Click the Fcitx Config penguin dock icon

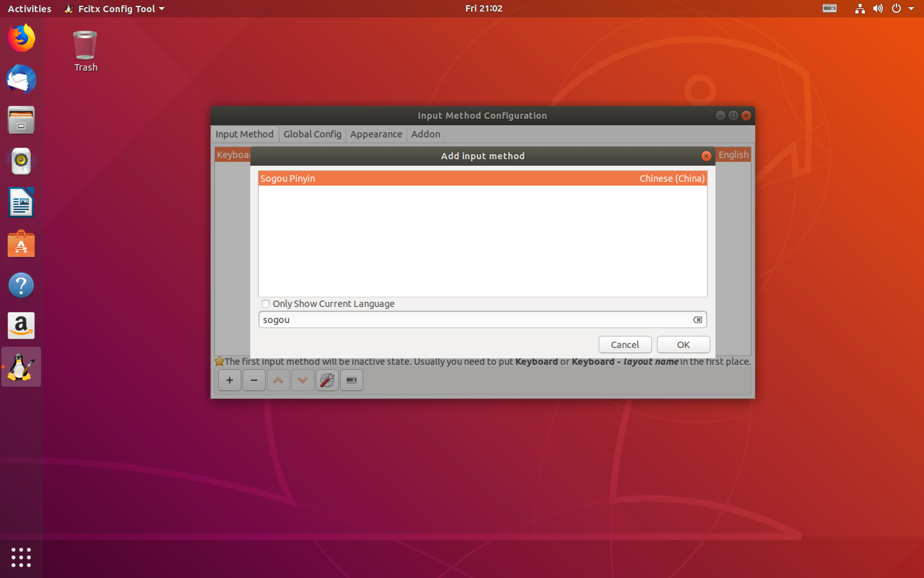click(21, 367)
